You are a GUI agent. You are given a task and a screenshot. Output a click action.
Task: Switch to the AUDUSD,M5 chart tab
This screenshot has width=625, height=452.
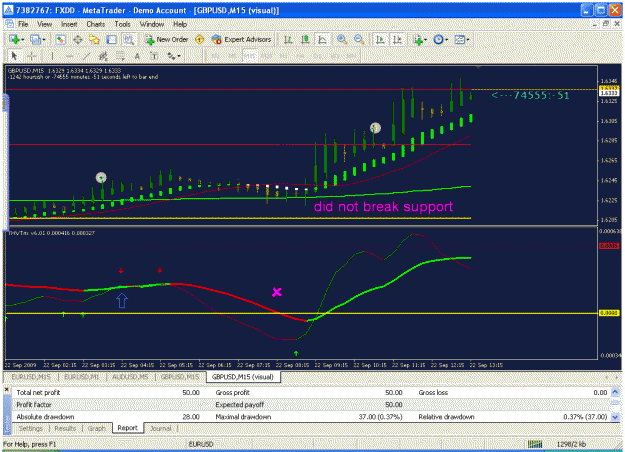130,377
